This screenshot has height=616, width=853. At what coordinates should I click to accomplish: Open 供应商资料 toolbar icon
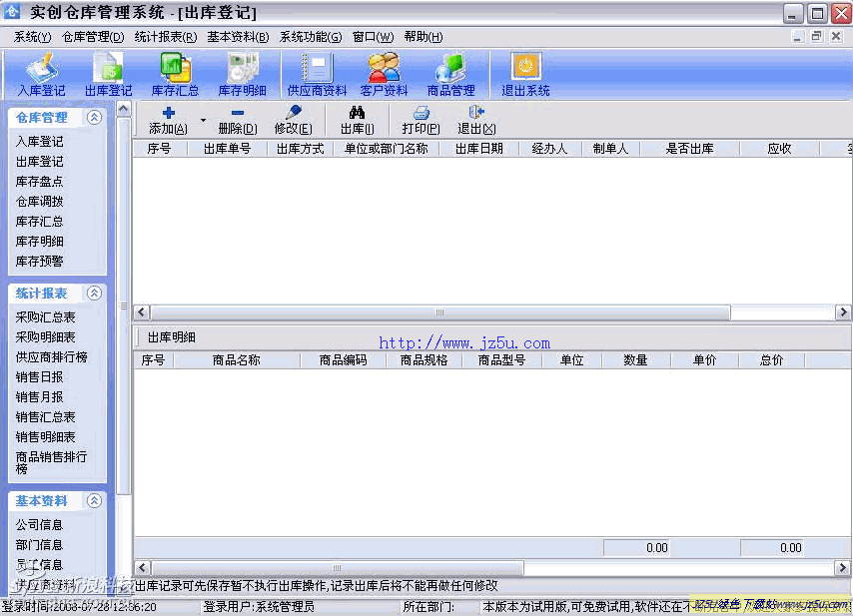point(318,75)
